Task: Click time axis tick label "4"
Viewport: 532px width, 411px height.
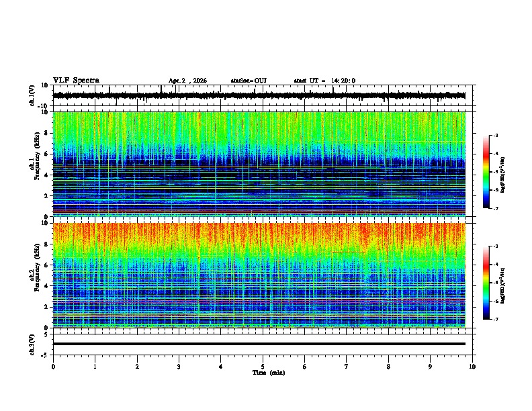Action: coord(221,367)
